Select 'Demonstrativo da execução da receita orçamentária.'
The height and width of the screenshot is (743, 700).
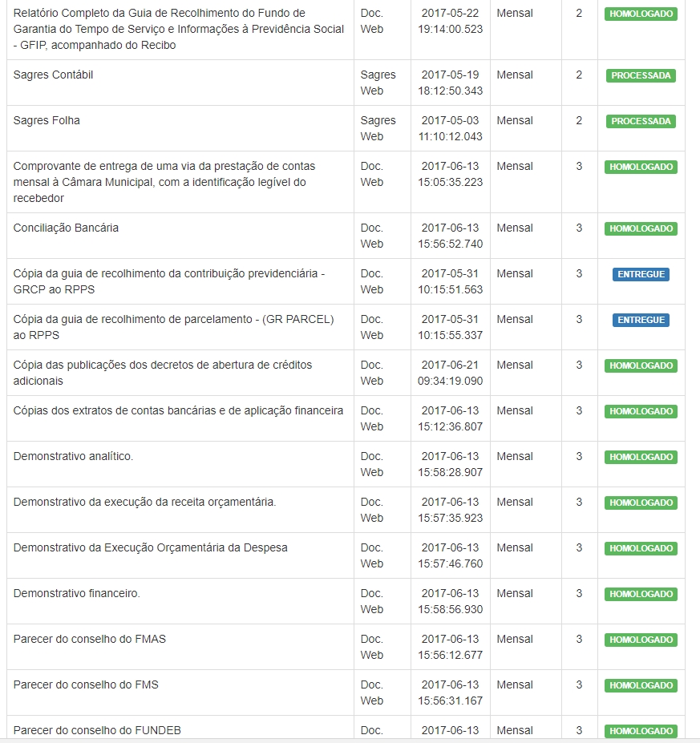[144, 502]
